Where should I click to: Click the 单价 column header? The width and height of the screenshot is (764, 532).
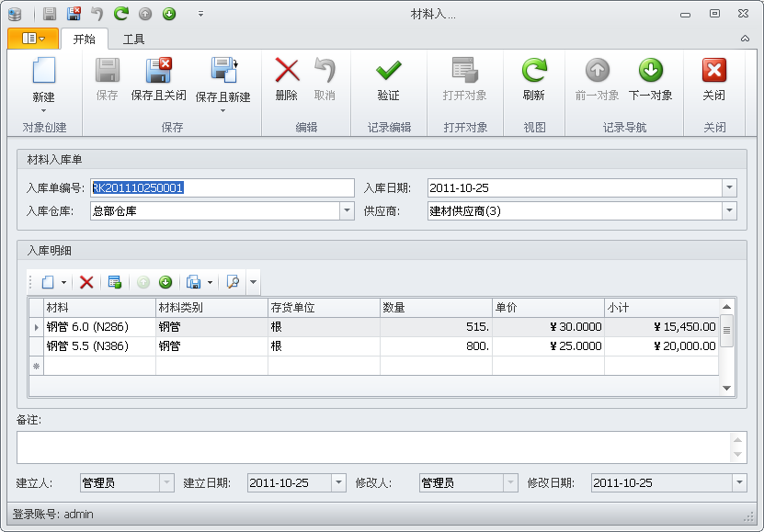tap(548, 308)
